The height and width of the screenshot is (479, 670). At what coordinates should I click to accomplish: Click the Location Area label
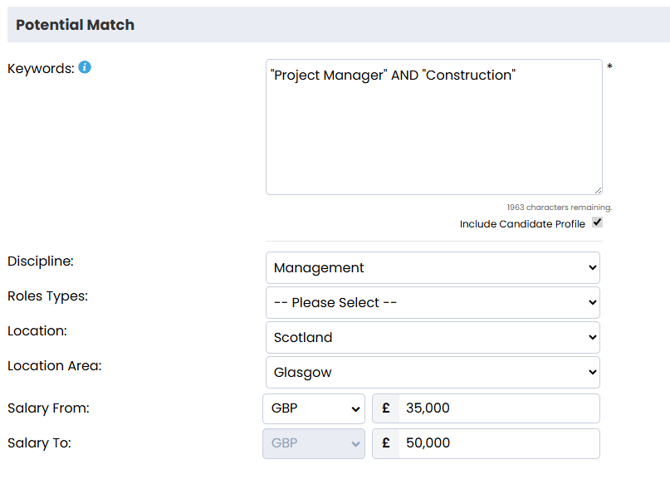tap(54, 366)
